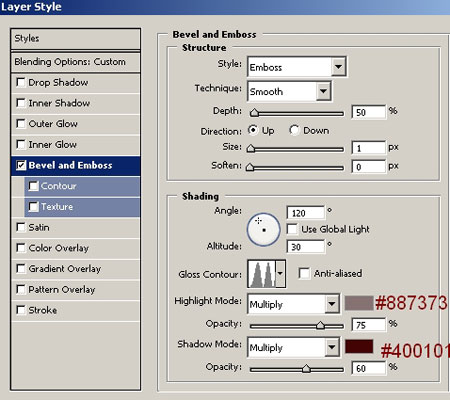Toggle Use Global Light checkbox
450x400 pixels.
pyautogui.click(x=292, y=229)
